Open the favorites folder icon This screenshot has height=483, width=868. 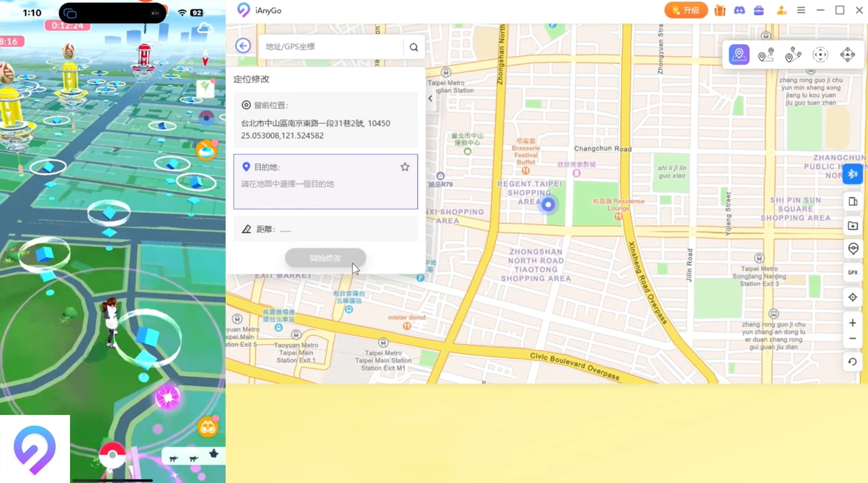point(853,226)
